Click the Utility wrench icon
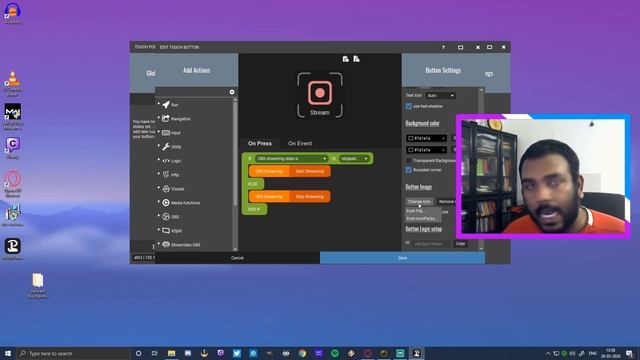640x360 pixels. tap(166, 147)
